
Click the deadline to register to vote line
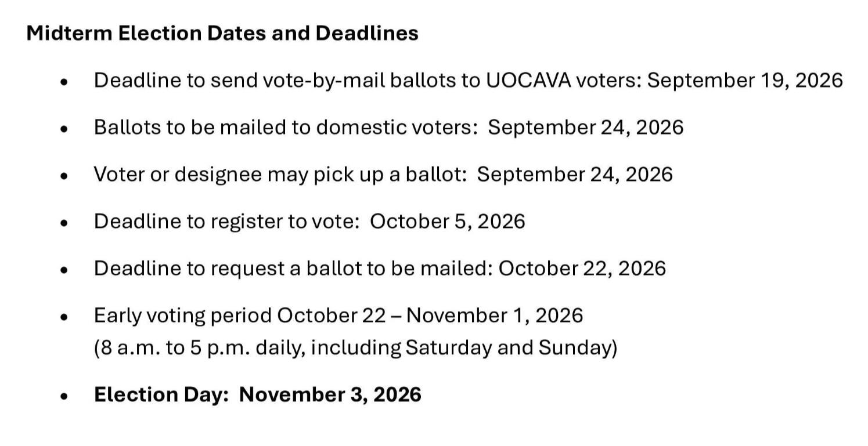click(x=309, y=221)
